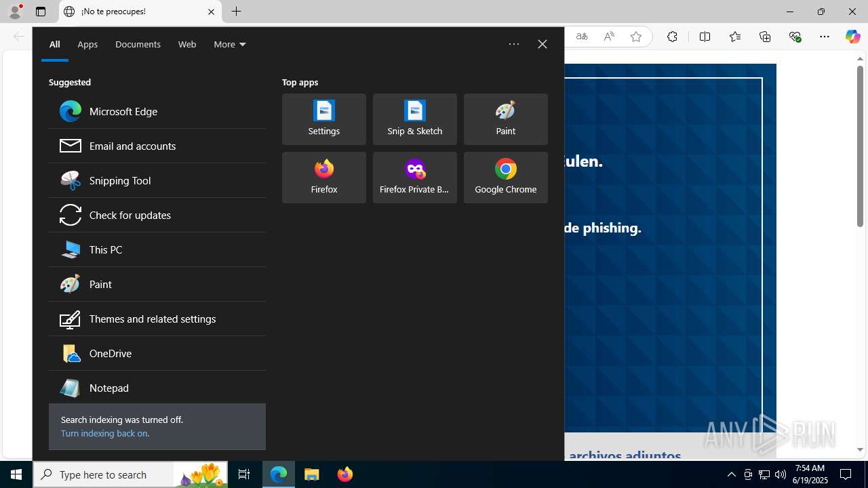The image size is (868, 488).
Task: Open This PC from suggestions
Action: point(157,249)
